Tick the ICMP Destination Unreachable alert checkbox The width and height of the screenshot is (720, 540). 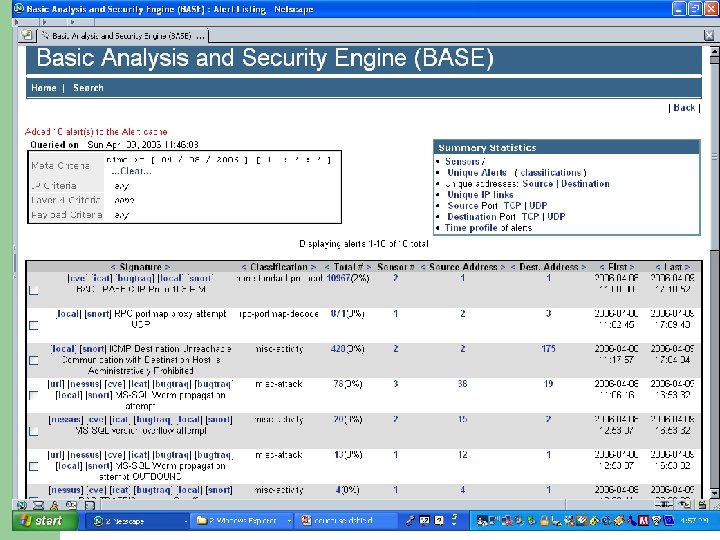[34, 360]
